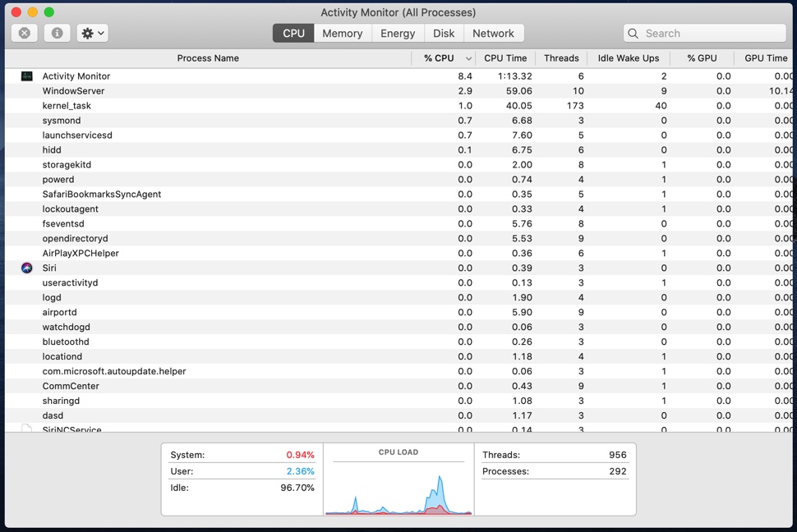The height and width of the screenshot is (532, 797).
Task: Select the sysmond process
Action: pyautogui.click(x=398, y=121)
